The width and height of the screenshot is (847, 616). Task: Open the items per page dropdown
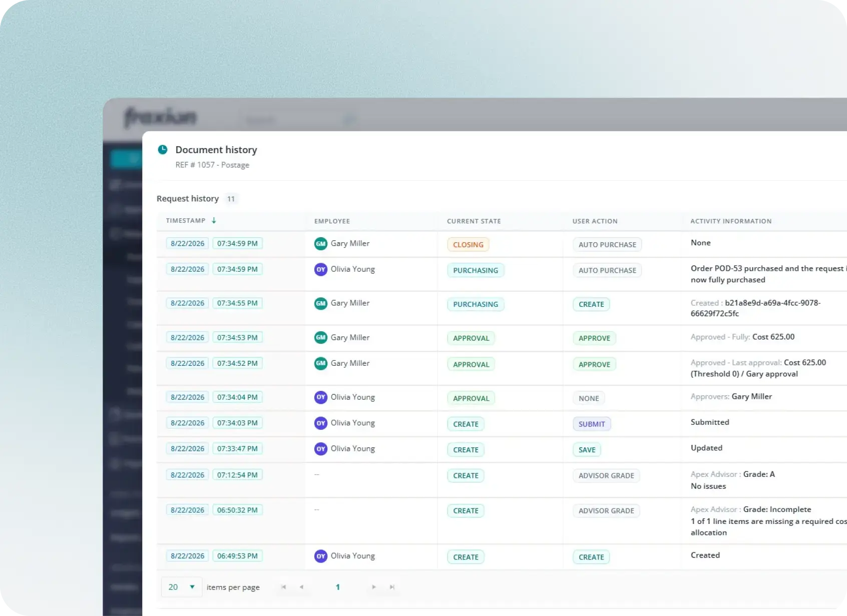[x=181, y=587]
